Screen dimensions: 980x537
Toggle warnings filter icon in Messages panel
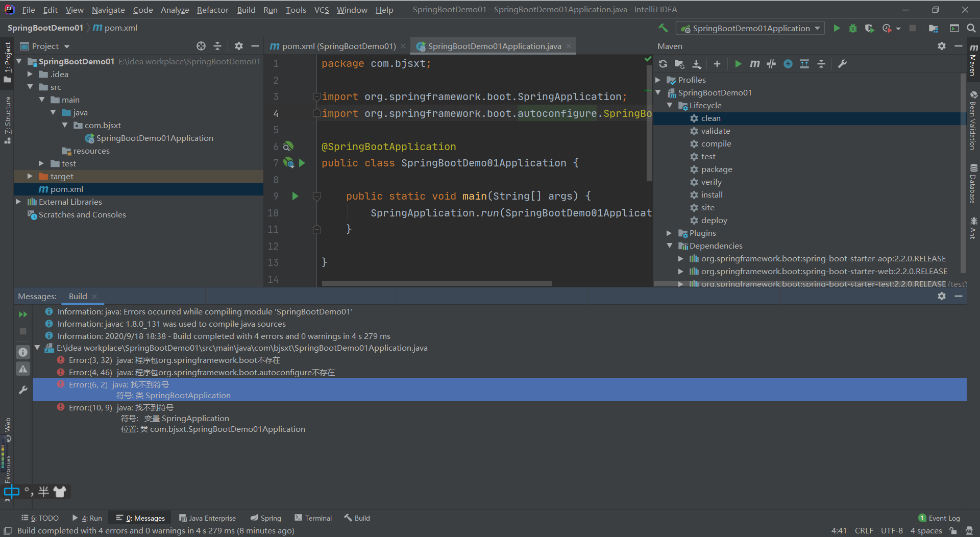(x=23, y=369)
